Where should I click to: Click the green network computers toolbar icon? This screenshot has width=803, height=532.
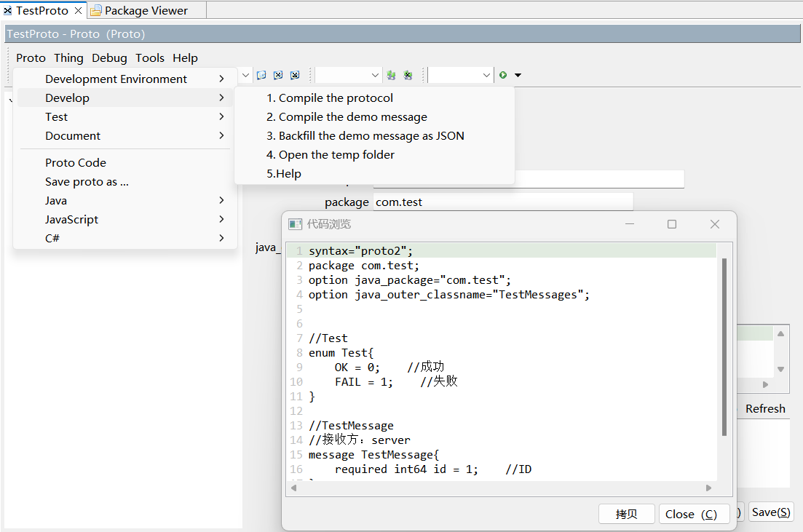click(x=391, y=75)
